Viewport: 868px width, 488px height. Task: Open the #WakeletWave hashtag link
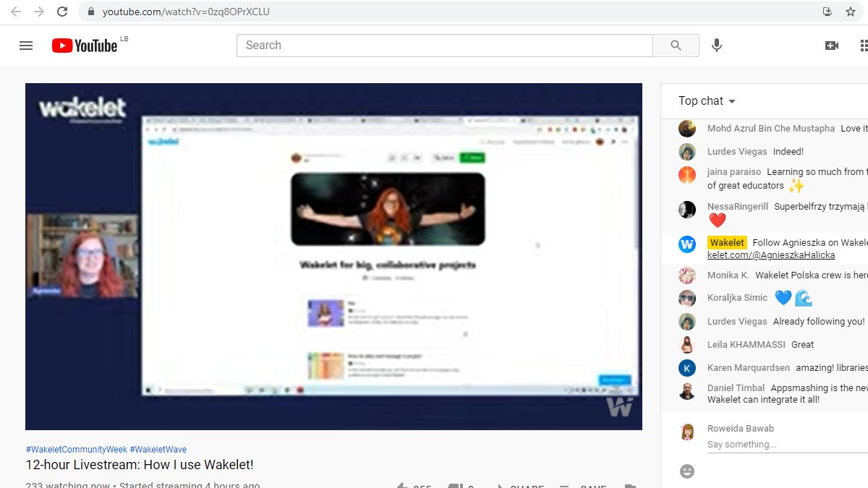[158, 450]
